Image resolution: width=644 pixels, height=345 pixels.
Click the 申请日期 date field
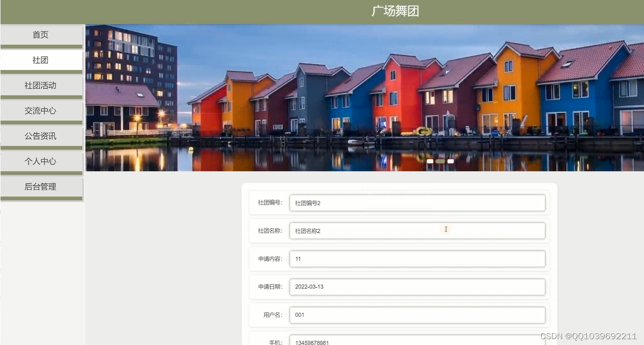point(417,287)
